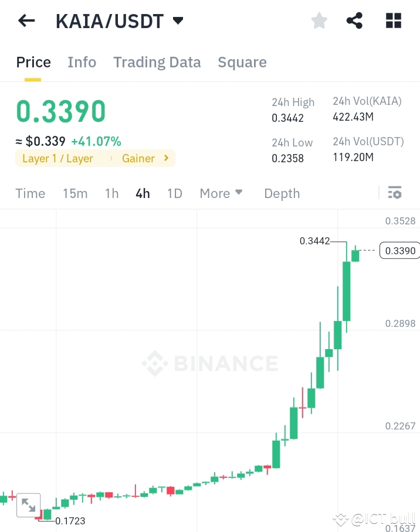The width and height of the screenshot is (420, 532).
Task: Tap the 24h High value 0.3442
Action: click(x=287, y=118)
